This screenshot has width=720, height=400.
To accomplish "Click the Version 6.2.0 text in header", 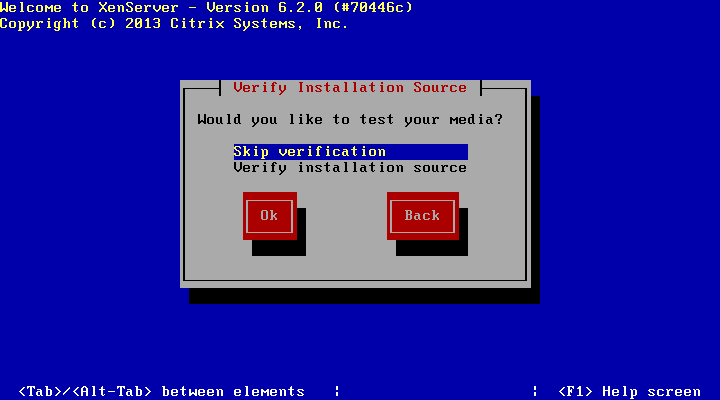I will [264, 8].
